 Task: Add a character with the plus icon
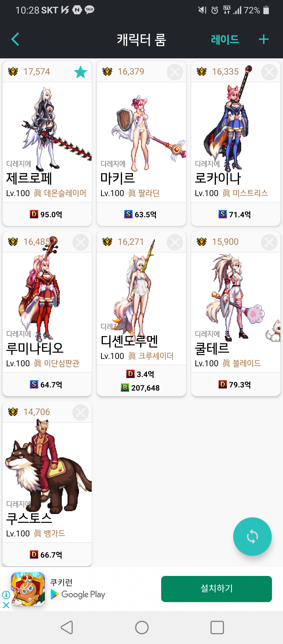[264, 39]
